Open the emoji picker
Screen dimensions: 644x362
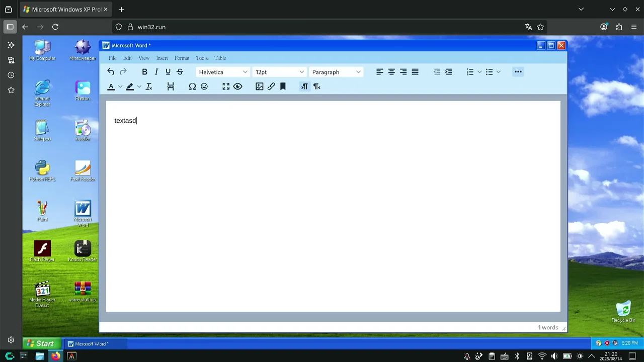[x=204, y=86]
